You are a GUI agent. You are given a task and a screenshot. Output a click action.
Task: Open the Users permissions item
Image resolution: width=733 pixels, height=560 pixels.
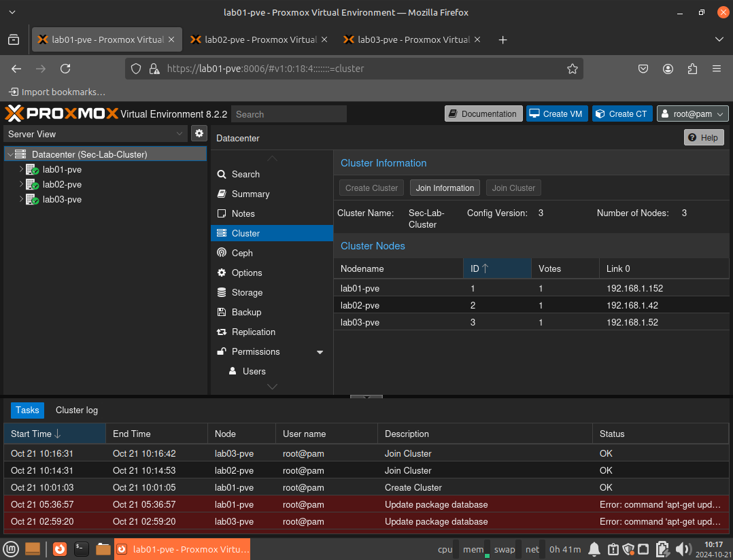click(x=271, y=371)
